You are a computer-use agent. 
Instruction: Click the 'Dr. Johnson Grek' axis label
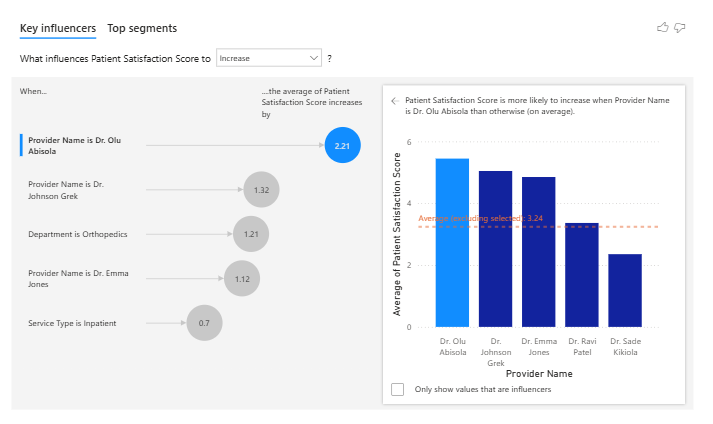tap(496, 352)
